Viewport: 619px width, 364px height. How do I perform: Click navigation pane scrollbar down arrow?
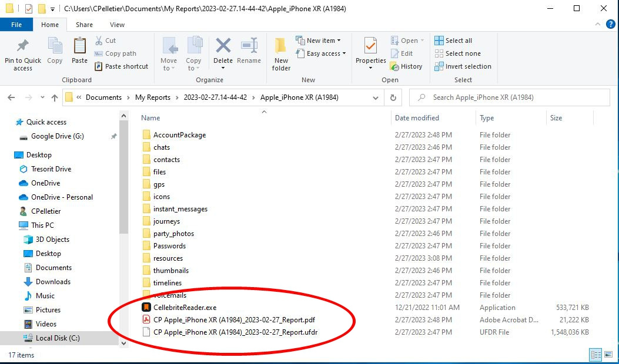pos(123,343)
